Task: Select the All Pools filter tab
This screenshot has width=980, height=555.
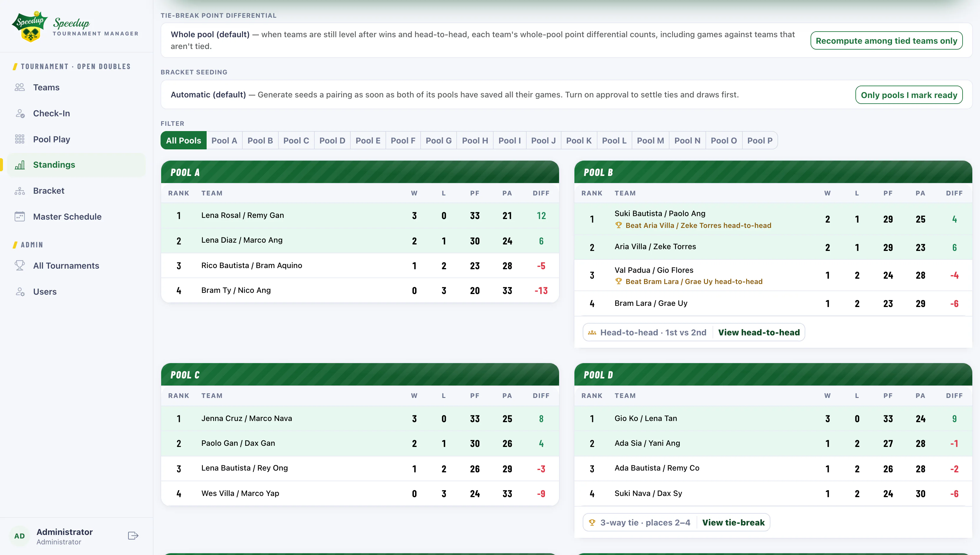Action: click(x=183, y=140)
